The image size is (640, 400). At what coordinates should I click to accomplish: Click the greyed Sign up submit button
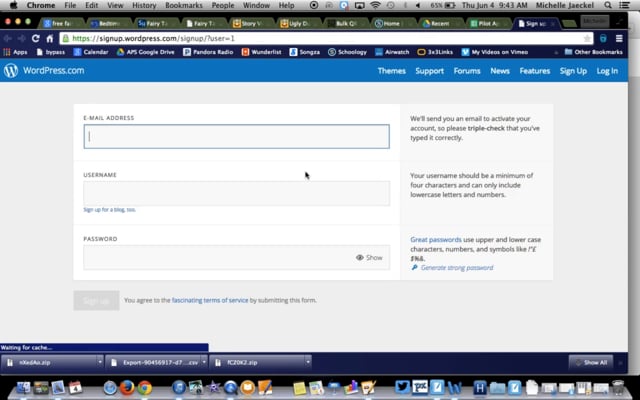tap(96, 301)
